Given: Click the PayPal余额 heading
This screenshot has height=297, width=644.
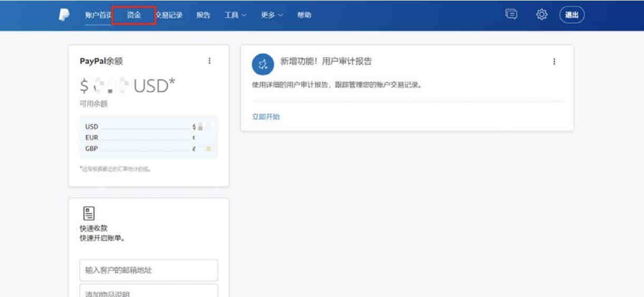Looking at the screenshot, I should [x=101, y=62].
